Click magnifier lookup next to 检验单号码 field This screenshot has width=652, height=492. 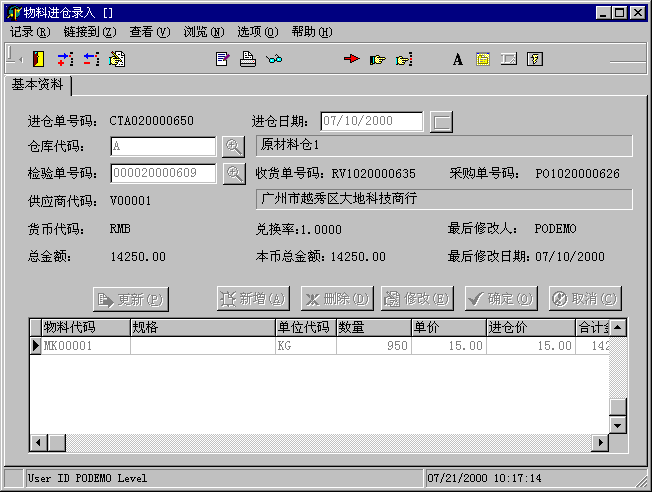tap(233, 173)
